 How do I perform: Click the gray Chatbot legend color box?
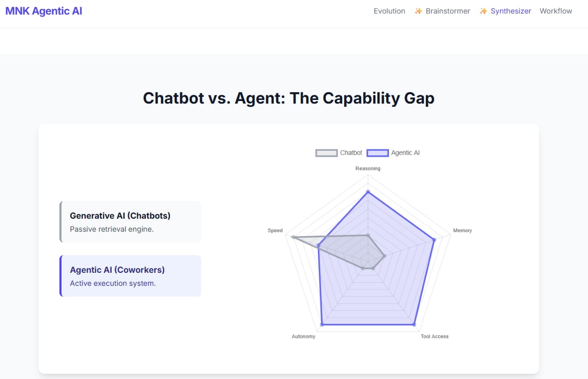coord(326,153)
